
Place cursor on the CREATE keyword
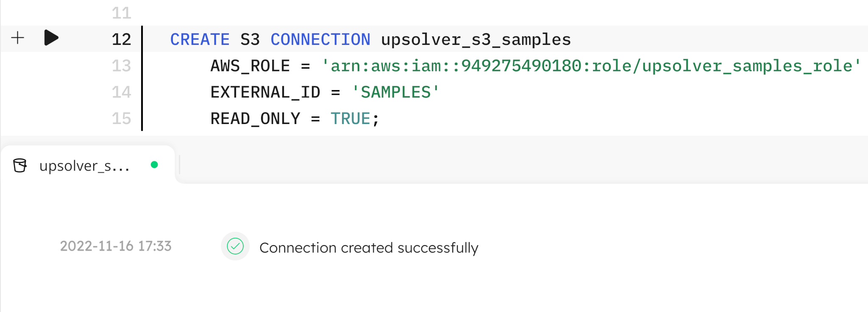click(x=200, y=39)
